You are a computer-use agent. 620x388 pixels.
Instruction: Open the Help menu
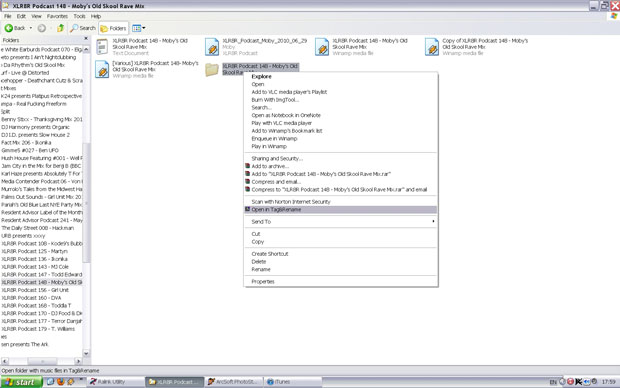[96, 16]
